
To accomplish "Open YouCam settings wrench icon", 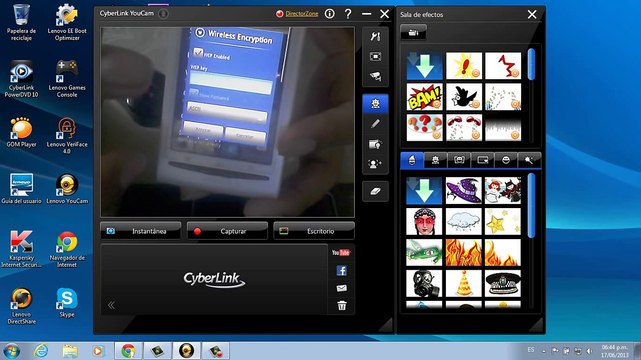I will (x=375, y=36).
